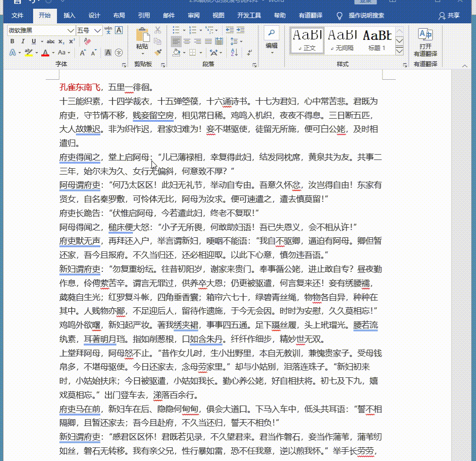
Task: Switch to the 审阅 (Review) tab
Action: click(x=194, y=16)
